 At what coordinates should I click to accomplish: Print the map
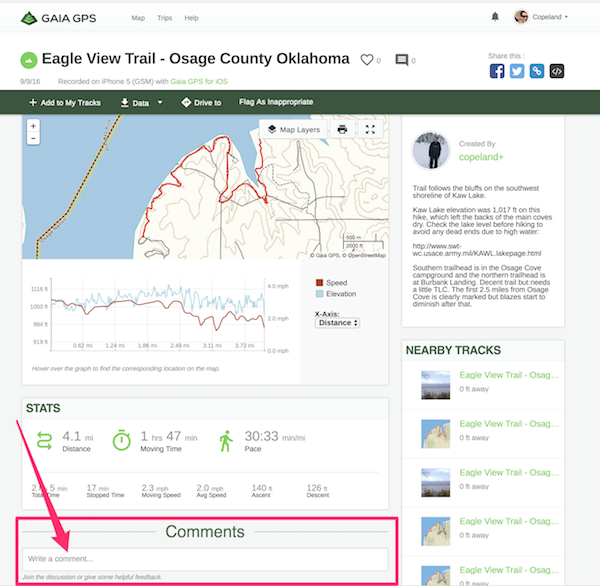point(342,129)
